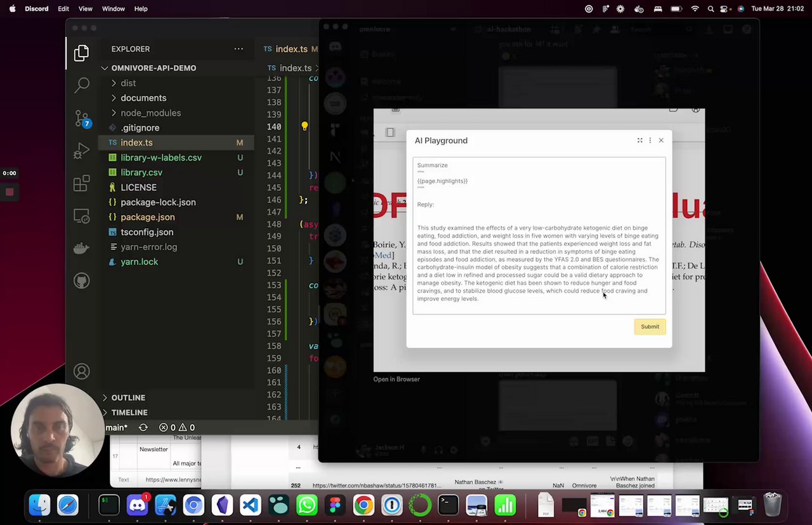This screenshot has height=525, width=812.
Task: Click inside the Summarize prompt text area
Action: tap(539, 236)
